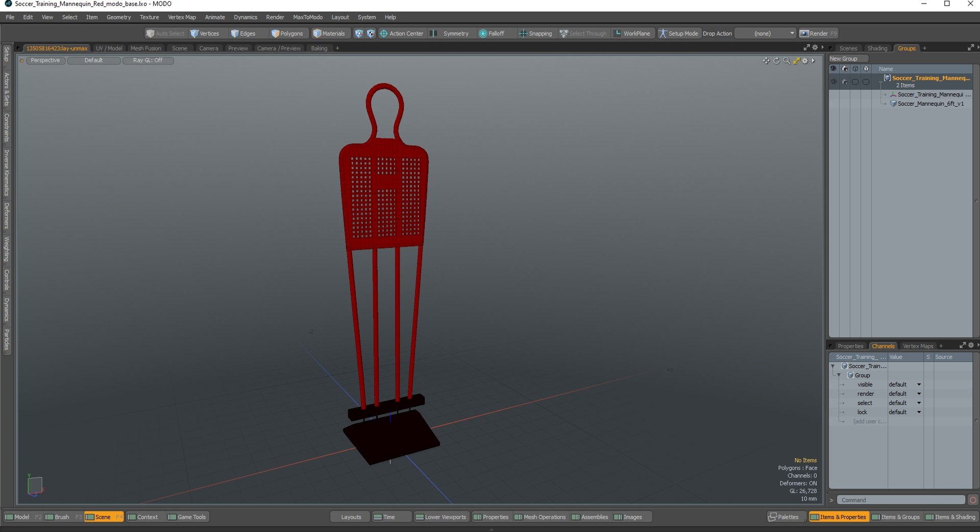
Task: Open the Action Center options
Action: [x=402, y=34]
